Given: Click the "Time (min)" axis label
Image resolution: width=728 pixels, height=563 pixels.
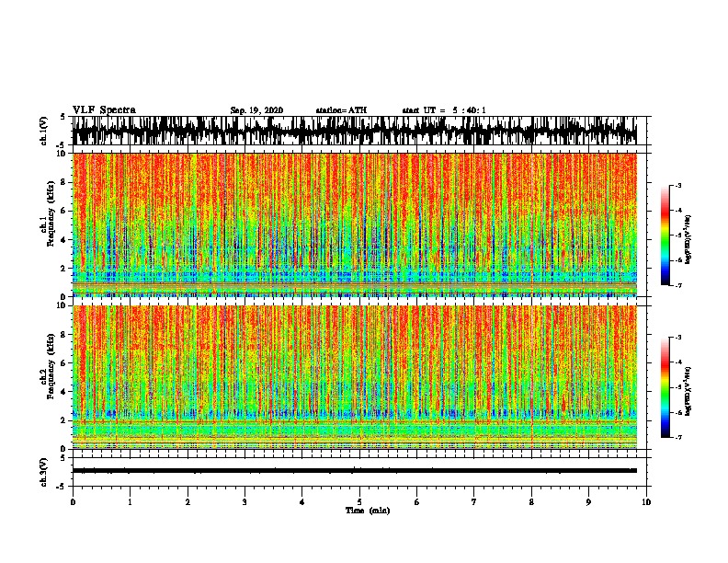Looking at the screenshot, I should (368, 511).
